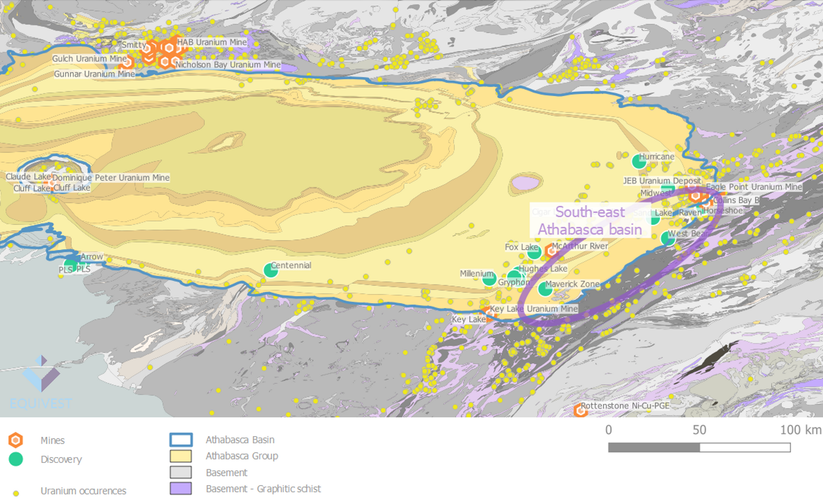Click the 'Claude Lake' label

(x=28, y=177)
